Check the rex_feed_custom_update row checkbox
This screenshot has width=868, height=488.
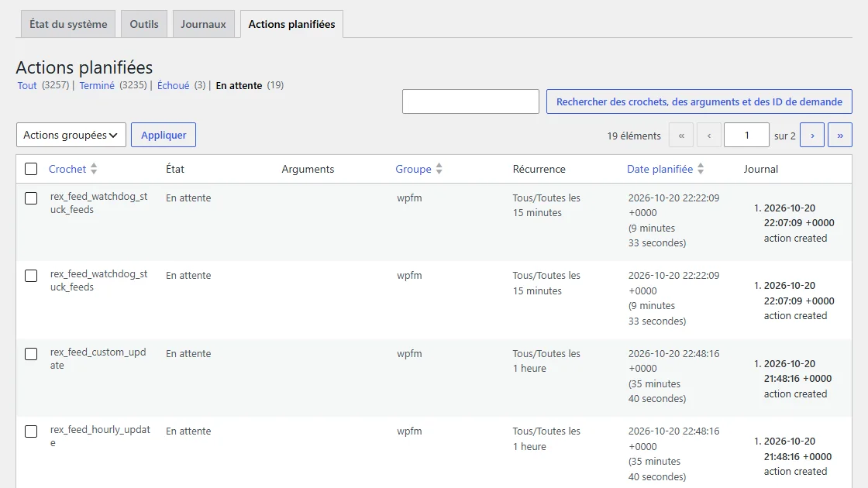[31, 353]
